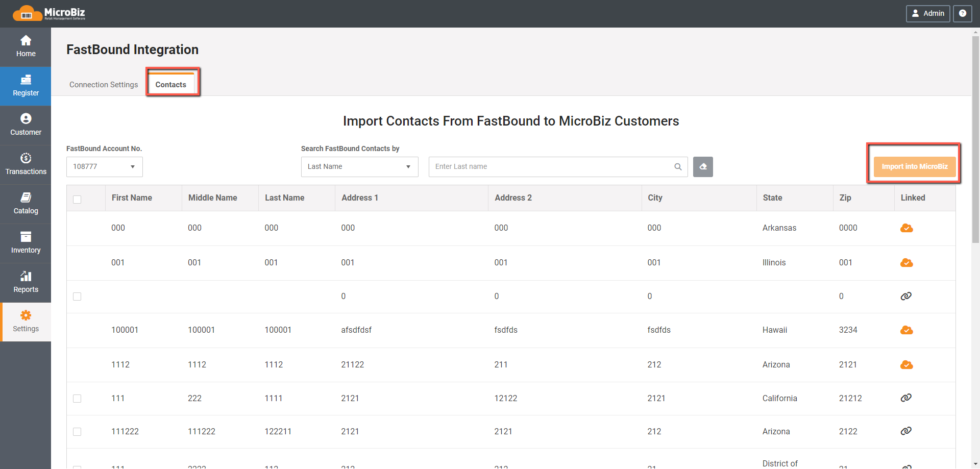Image resolution: width=980 pixels, height=469 pixels.
Task: Toggle the select-all header checkbox
Action: (77, 200)
